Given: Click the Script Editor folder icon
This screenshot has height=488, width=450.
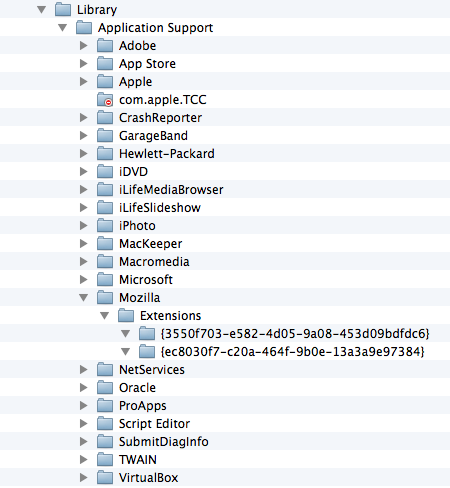Looking at the screenshot, I should click(x=105, y=423).
